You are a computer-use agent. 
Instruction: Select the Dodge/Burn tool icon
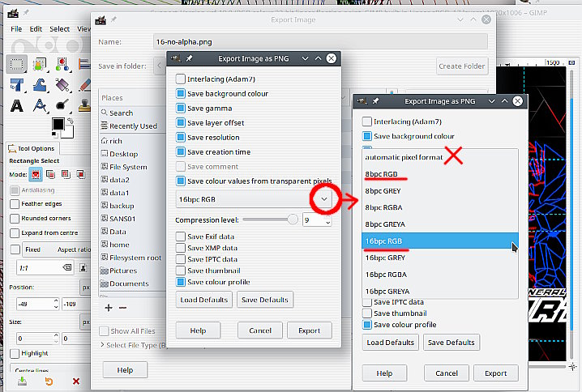pos(62,105)
